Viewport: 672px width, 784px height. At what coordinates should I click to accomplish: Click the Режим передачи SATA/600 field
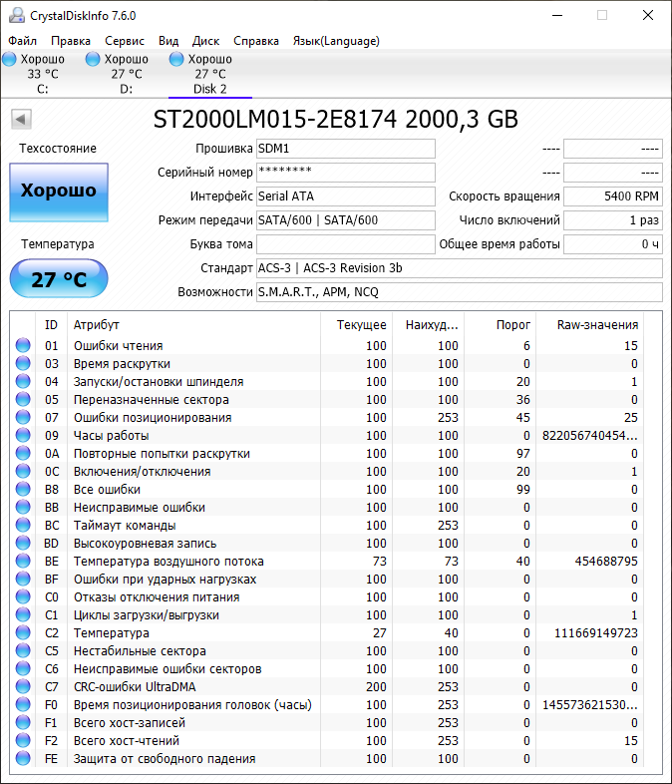pos(346,220)
